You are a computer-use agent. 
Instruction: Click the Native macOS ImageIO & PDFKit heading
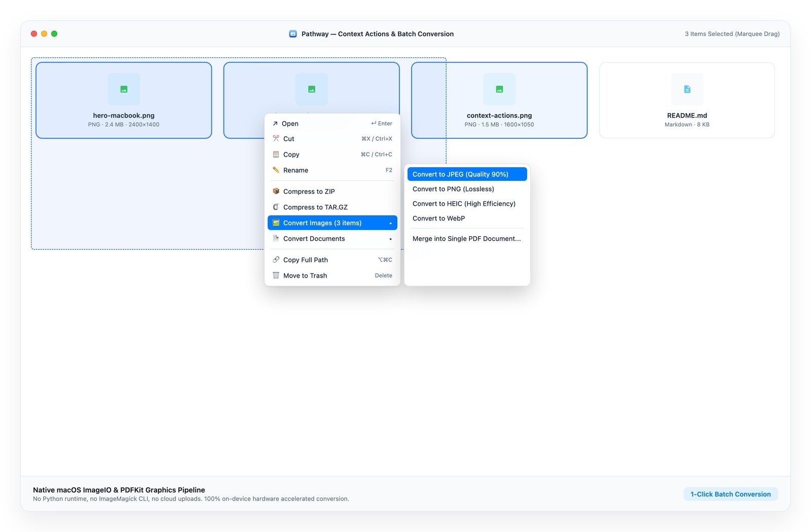[x=119, y=490]
